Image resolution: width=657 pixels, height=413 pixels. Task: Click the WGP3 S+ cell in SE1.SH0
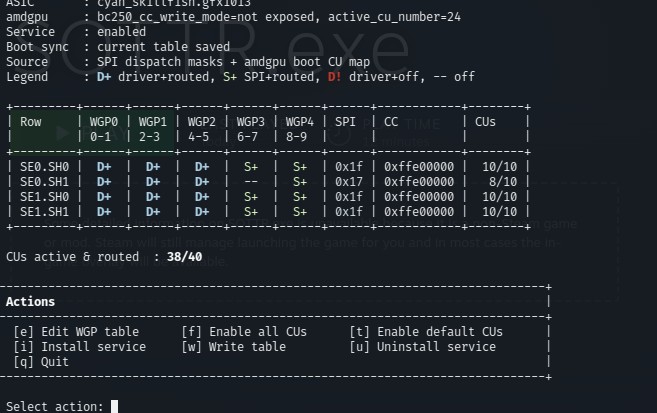click(x=251, y=197)
